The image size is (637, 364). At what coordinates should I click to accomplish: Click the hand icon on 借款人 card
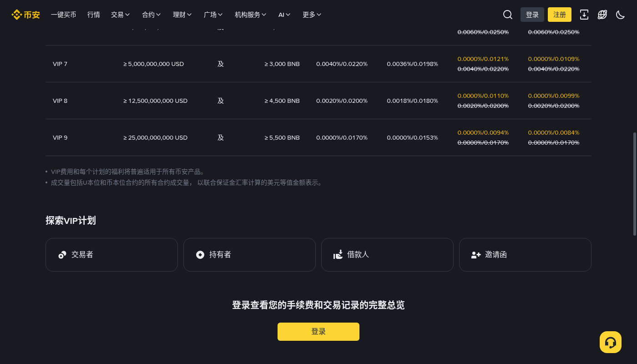338,255
